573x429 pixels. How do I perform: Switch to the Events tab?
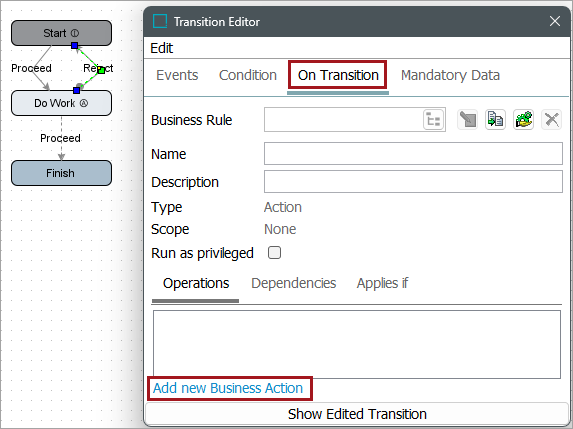coord(177,75)
